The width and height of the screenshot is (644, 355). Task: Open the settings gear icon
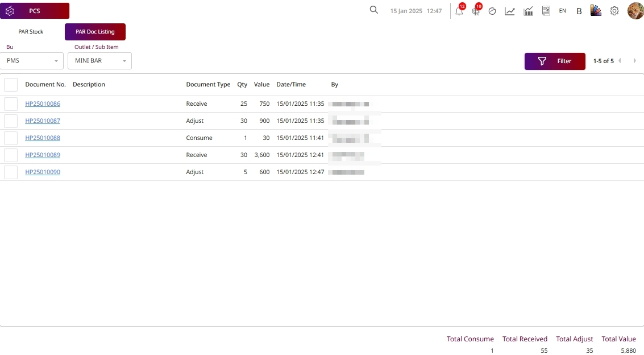tap(614, 11)
